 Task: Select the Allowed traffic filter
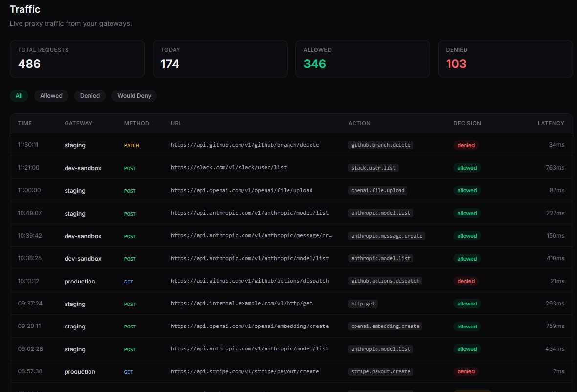51,96
